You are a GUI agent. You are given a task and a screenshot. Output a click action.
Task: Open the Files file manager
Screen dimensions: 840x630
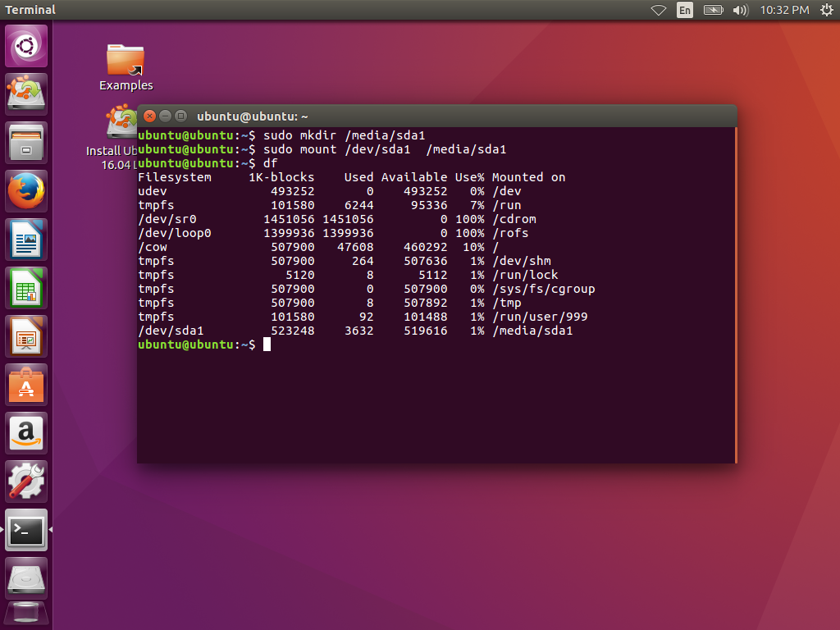[x=25, y=142]
